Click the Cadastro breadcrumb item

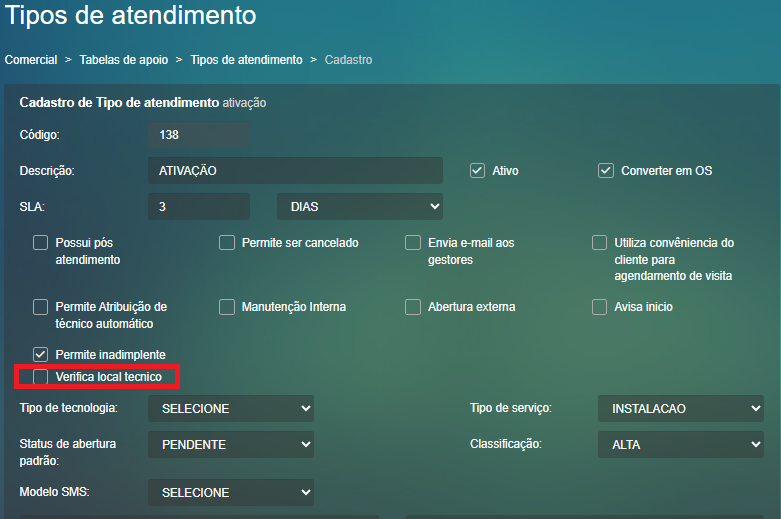(348, 60)
